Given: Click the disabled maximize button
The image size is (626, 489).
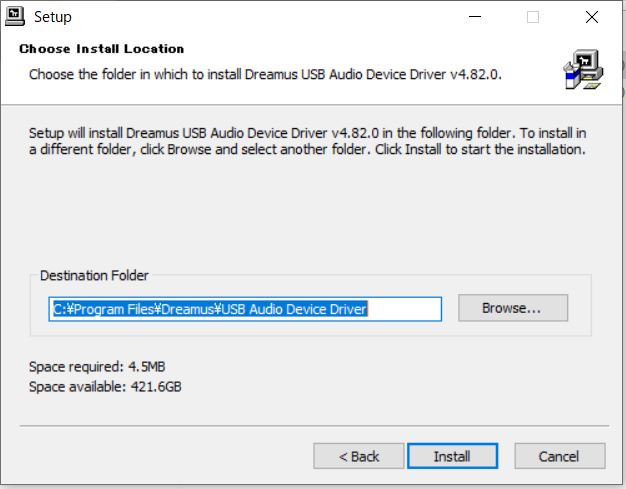Looking at the screenshot, I should click(533, 17).
